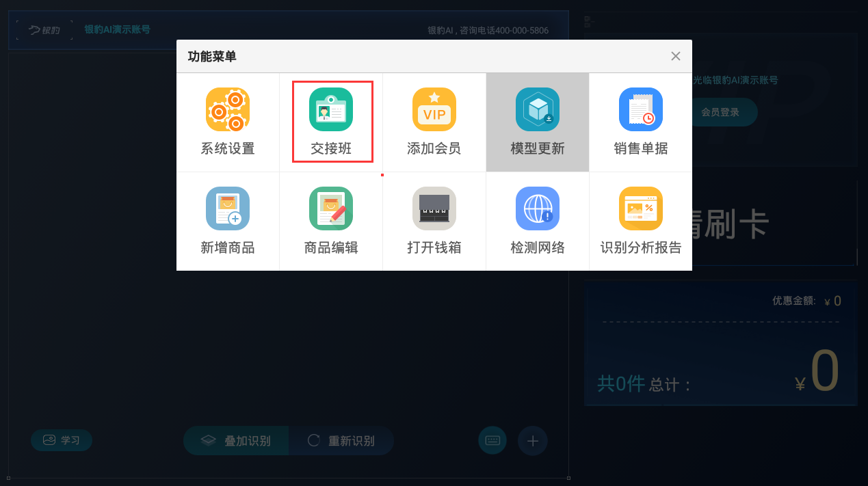The width and height of the screenshot is (868, 486).
Task: Open 销售单据 receipt icon
Action: point(641,109)
